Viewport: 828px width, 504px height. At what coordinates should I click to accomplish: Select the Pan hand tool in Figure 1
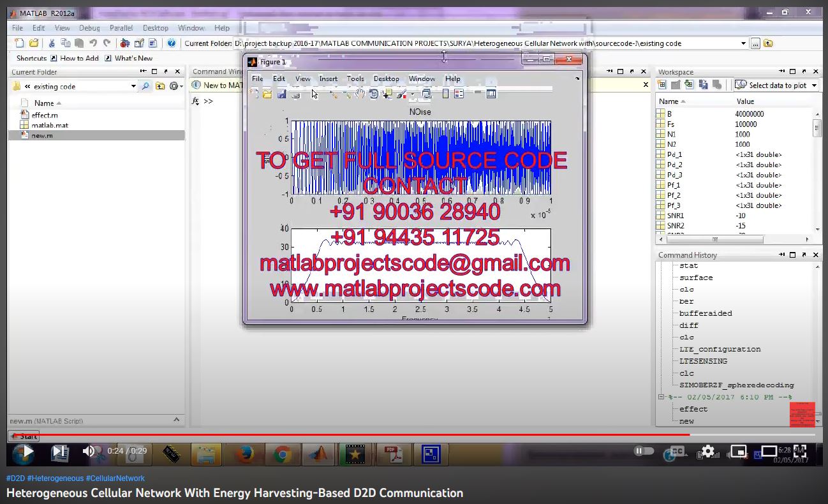click(x=360, y=94)
